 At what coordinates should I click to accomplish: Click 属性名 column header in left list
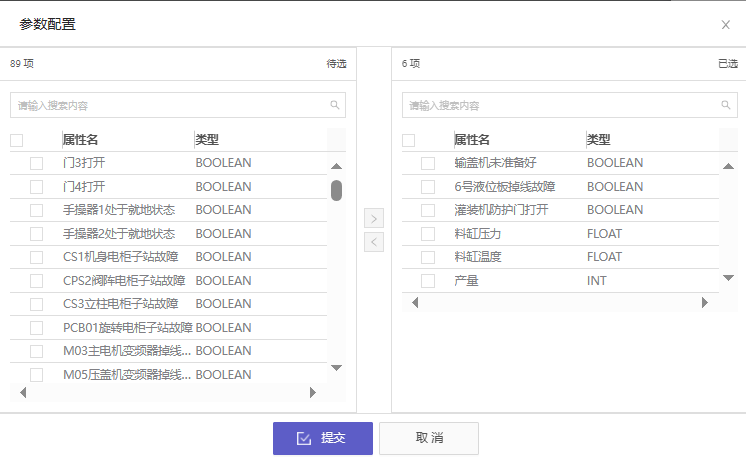[x=80, y=140]
